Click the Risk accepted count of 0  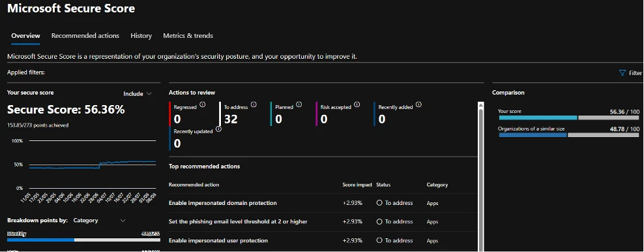pos(324,119)
